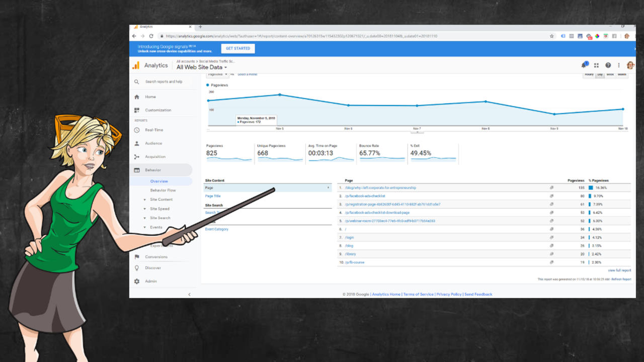Switch the chart to Week view
644x362 pixels.
pos(610,74)
